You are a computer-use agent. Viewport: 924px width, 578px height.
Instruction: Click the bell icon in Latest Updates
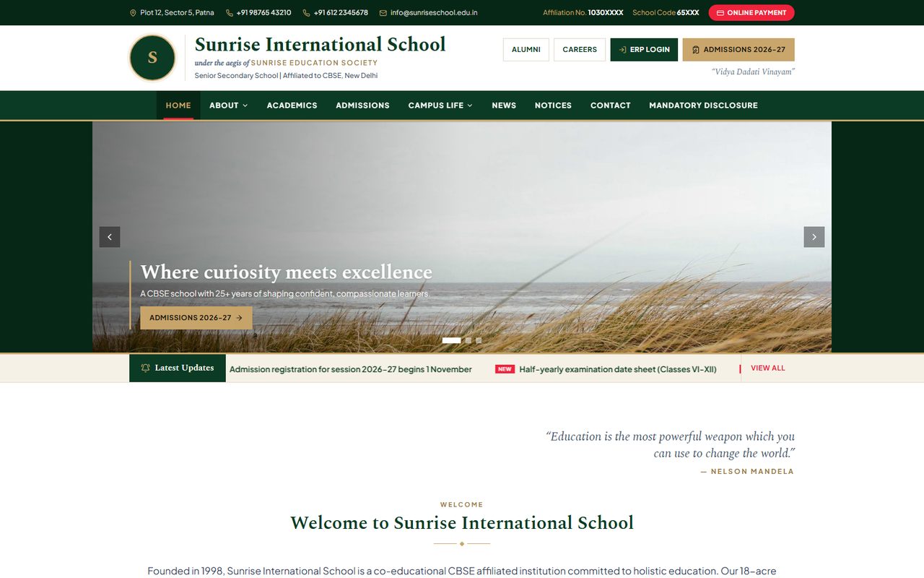tap(146, 368)
